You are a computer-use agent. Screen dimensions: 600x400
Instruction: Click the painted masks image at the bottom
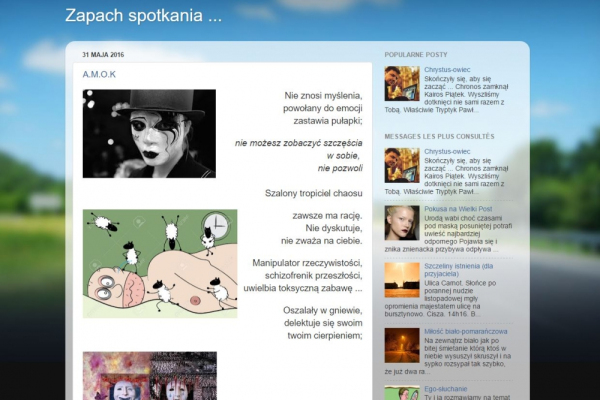[x=149, y=375]
